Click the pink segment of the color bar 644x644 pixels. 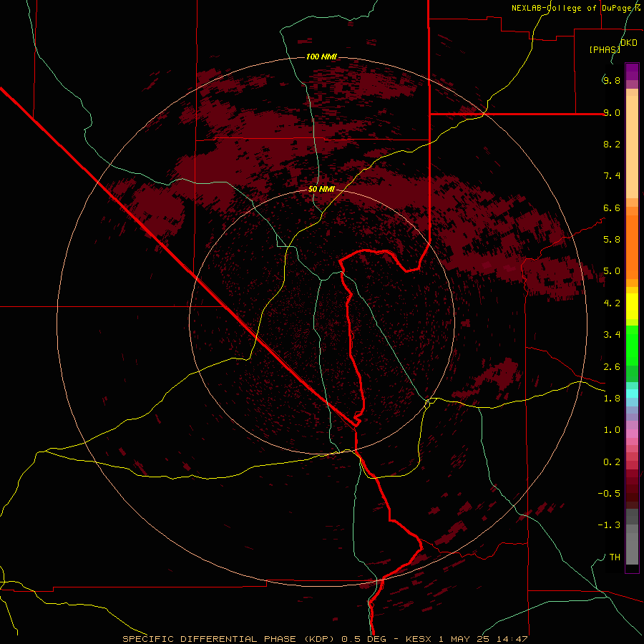[x=632, y=434]
